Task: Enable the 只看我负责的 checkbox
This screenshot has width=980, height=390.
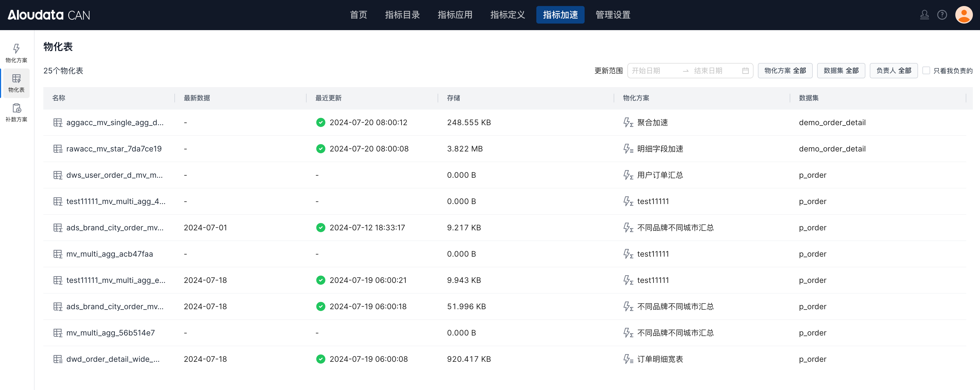Action: pyautogui.click(x=926, y=71)
